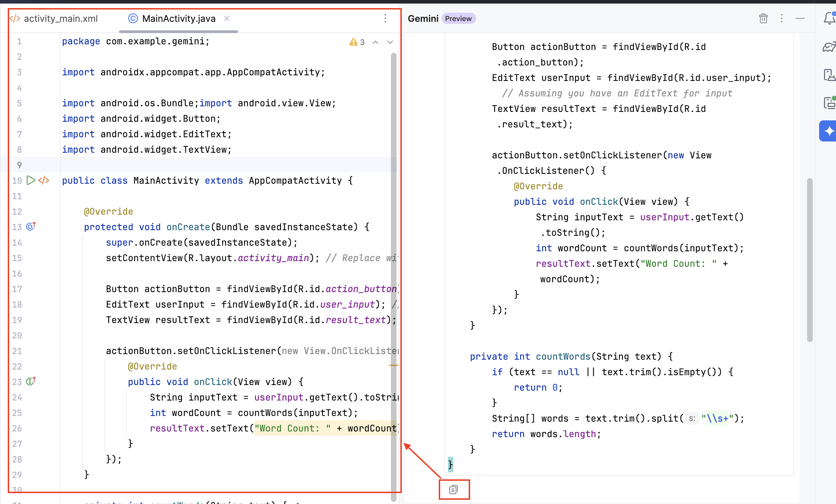Jump to the next highlighted problem arrow
This screenshot has width=836, height=504.
[390, 42]
